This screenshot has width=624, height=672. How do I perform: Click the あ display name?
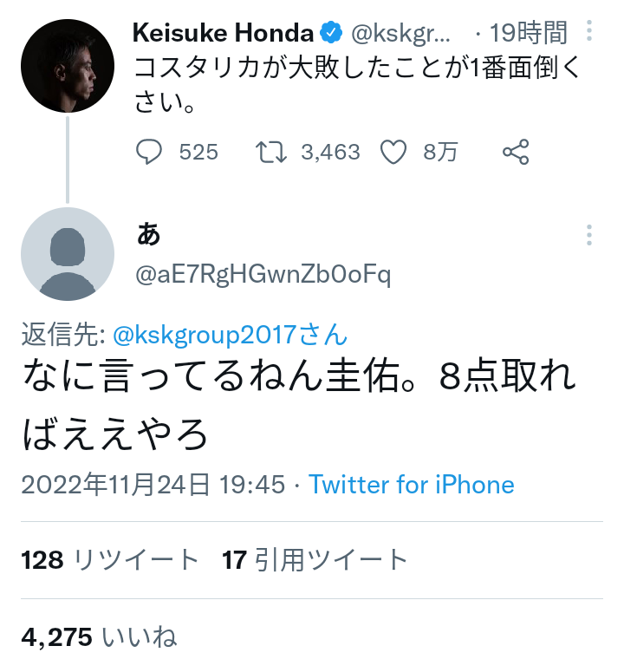148,234
